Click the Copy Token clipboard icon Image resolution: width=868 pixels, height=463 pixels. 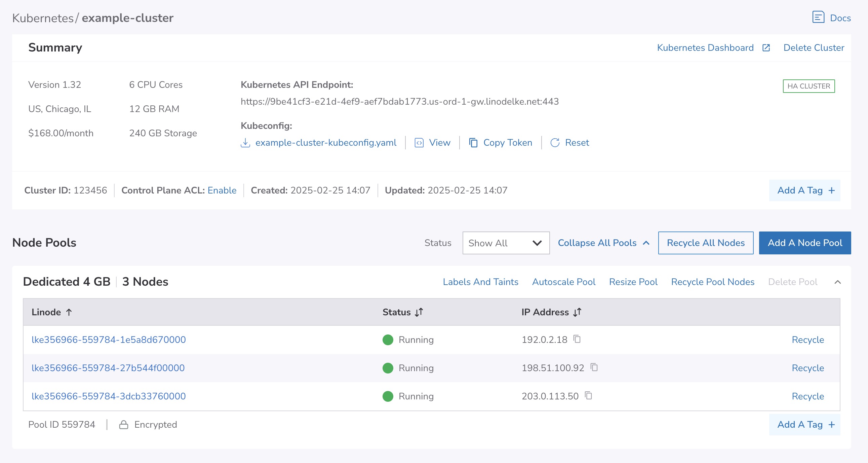pos(473,143)
